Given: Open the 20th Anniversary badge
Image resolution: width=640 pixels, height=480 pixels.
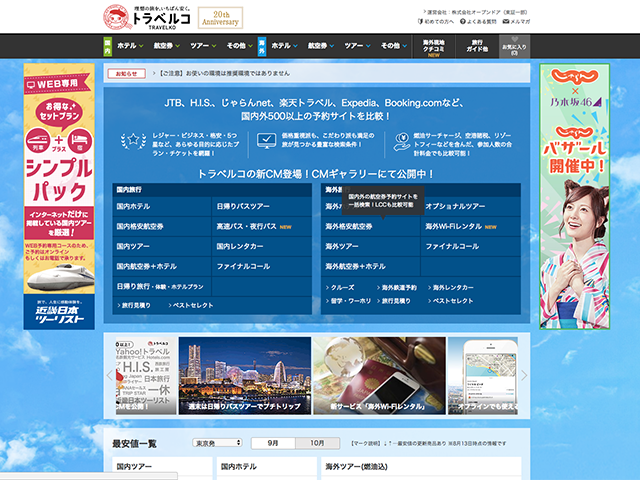Looking at the screenshot, I should [x=220, y=18].
